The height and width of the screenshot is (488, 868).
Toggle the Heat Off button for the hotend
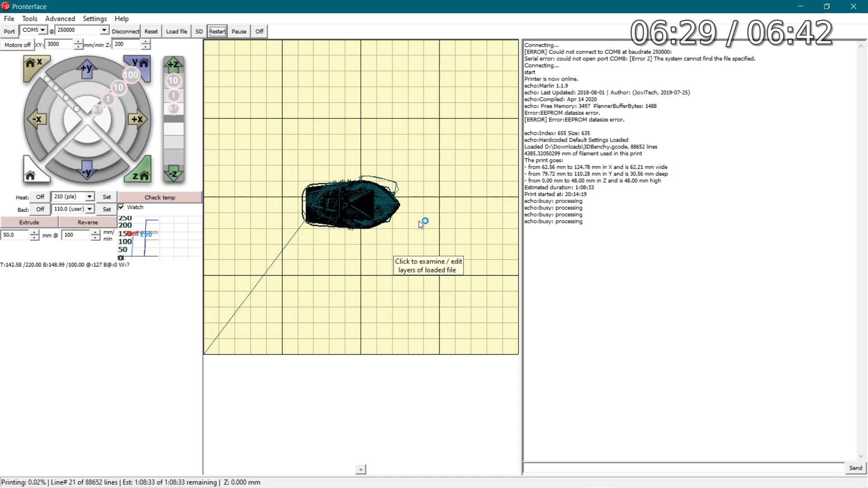pos(40,197)
